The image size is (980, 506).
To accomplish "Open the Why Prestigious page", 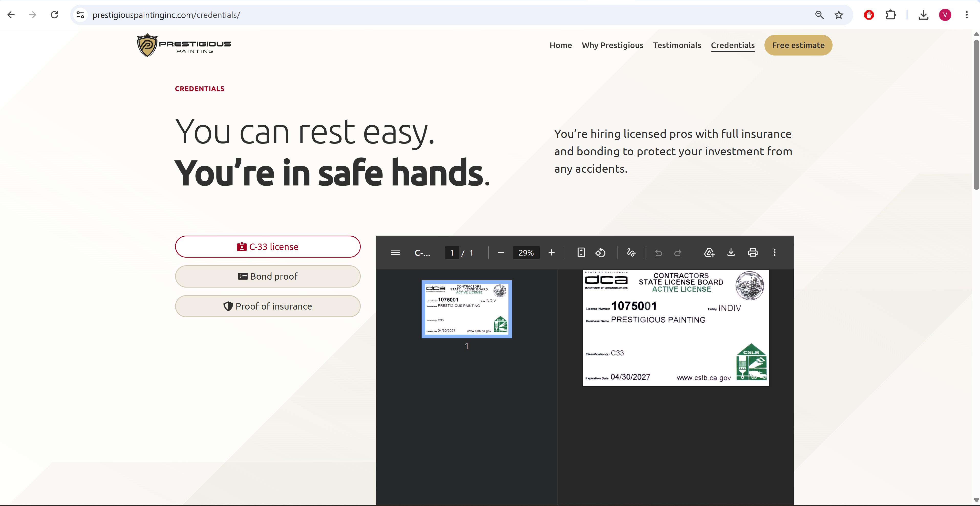I will pyautogui.click(x=612, y=45).
